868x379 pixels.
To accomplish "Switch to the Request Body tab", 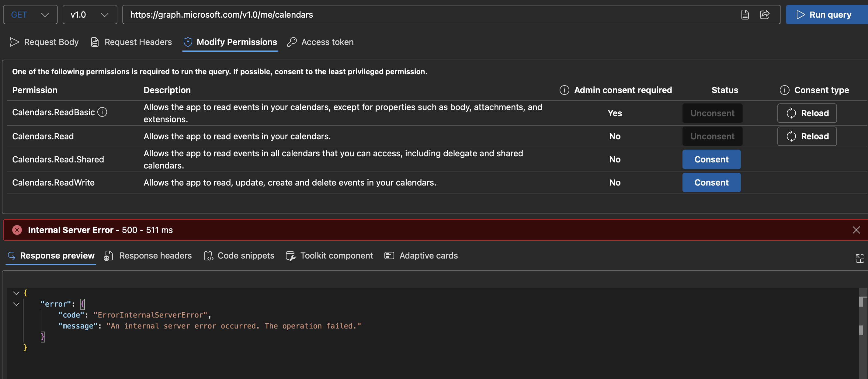I will 44,42.
